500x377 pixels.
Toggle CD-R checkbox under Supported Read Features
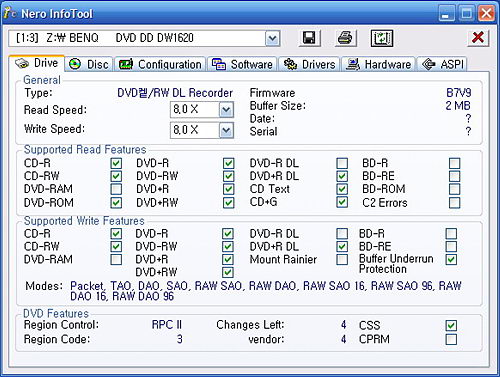[116, 163]
